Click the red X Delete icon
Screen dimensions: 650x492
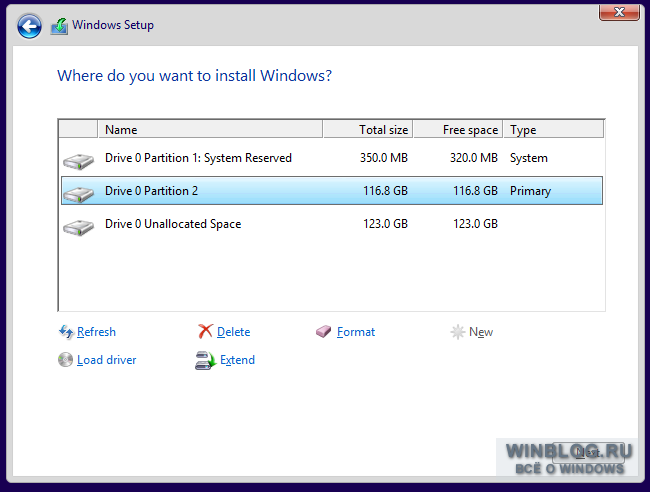205,331
